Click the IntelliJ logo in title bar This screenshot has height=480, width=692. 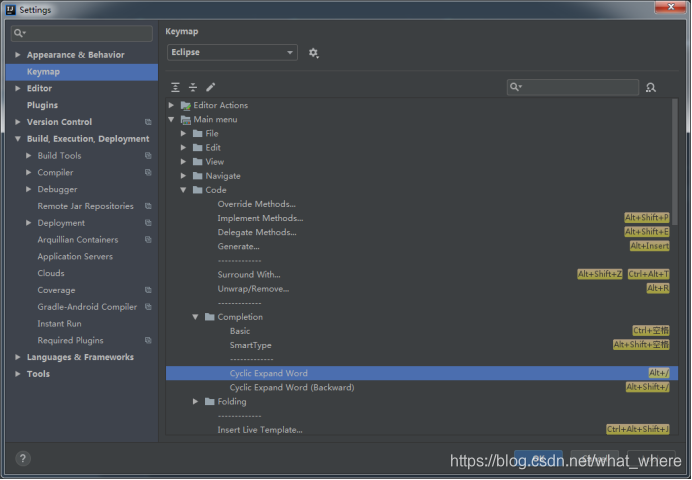[x=11, y=10]
